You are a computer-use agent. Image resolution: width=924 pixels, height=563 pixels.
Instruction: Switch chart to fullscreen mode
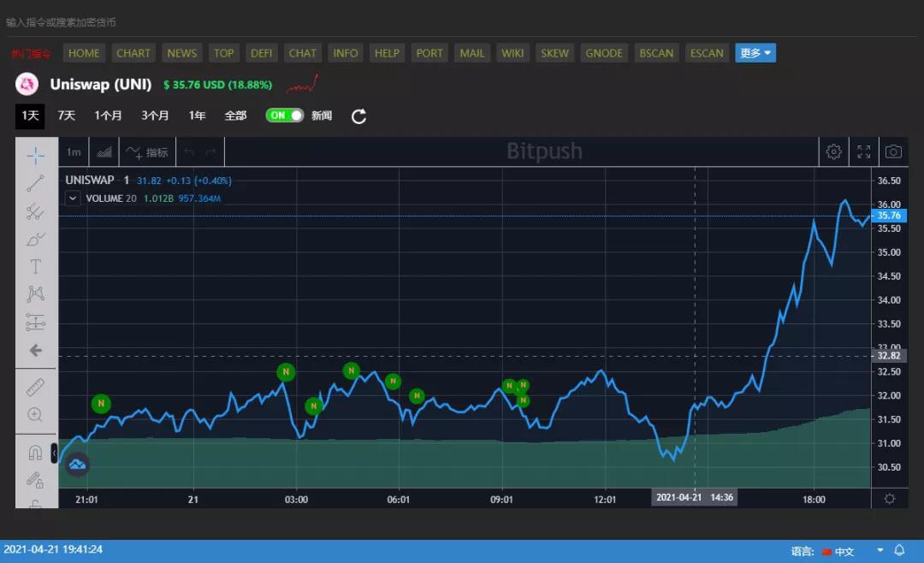864,152
